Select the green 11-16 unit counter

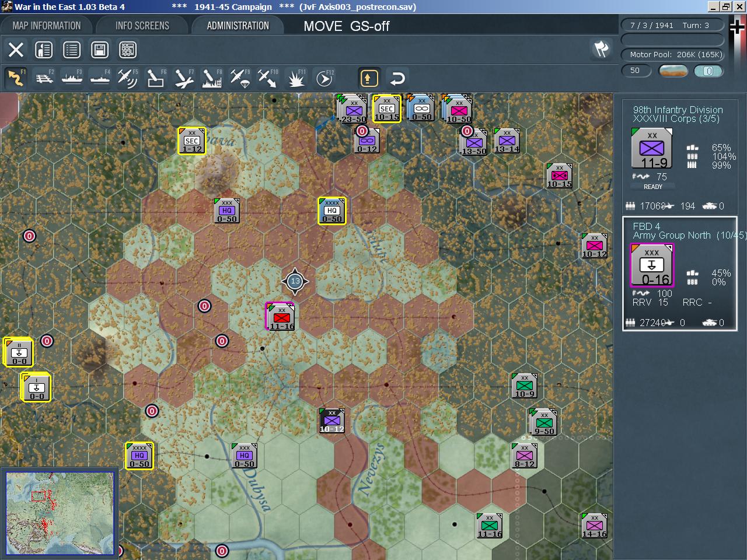(x=489, y=526)
